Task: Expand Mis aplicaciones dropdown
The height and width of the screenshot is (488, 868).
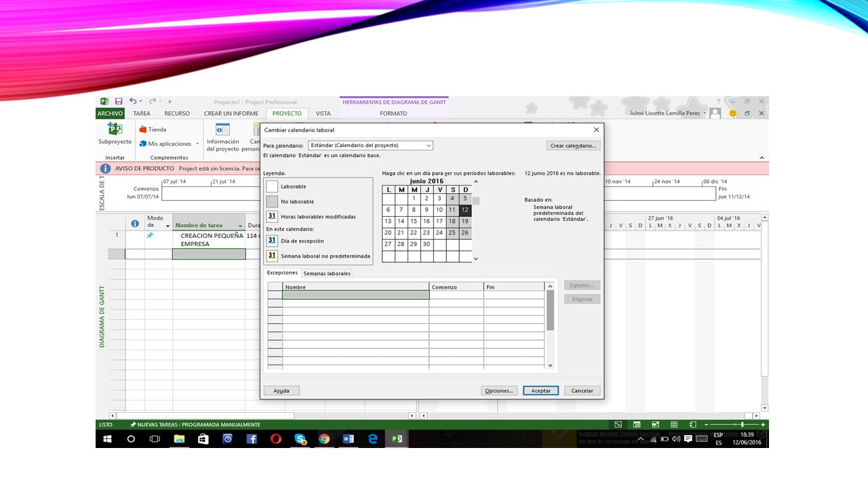Action: 197,144
